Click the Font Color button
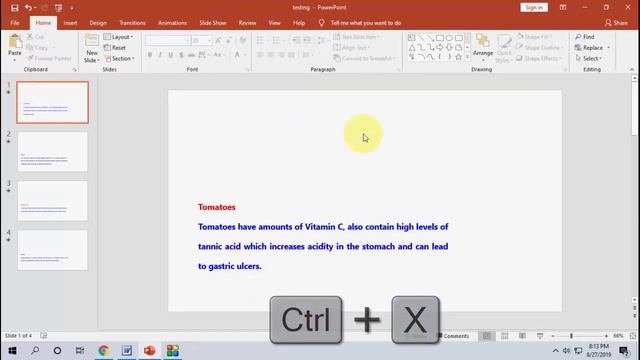Viewport: 640px width, 360px height. coord(237,55)
